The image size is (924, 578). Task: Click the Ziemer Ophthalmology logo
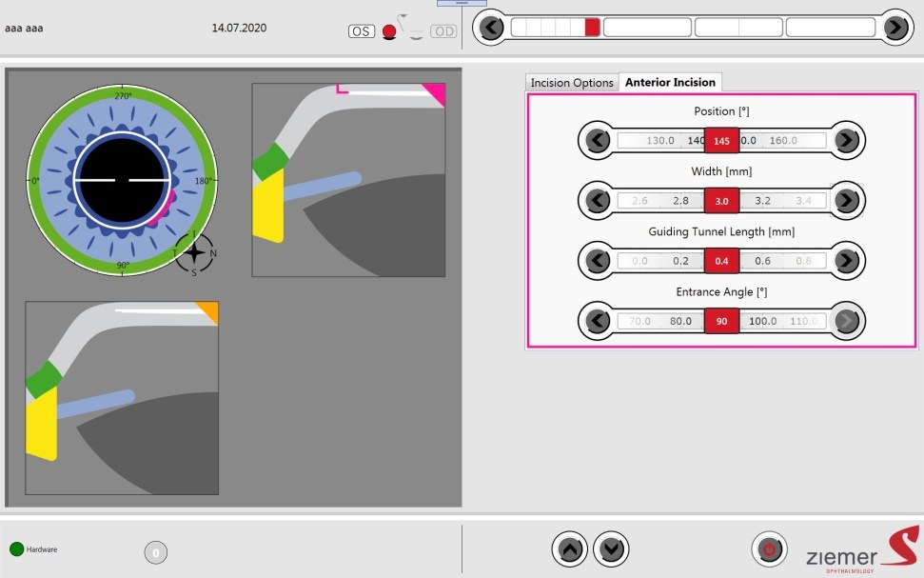[861, 550]
